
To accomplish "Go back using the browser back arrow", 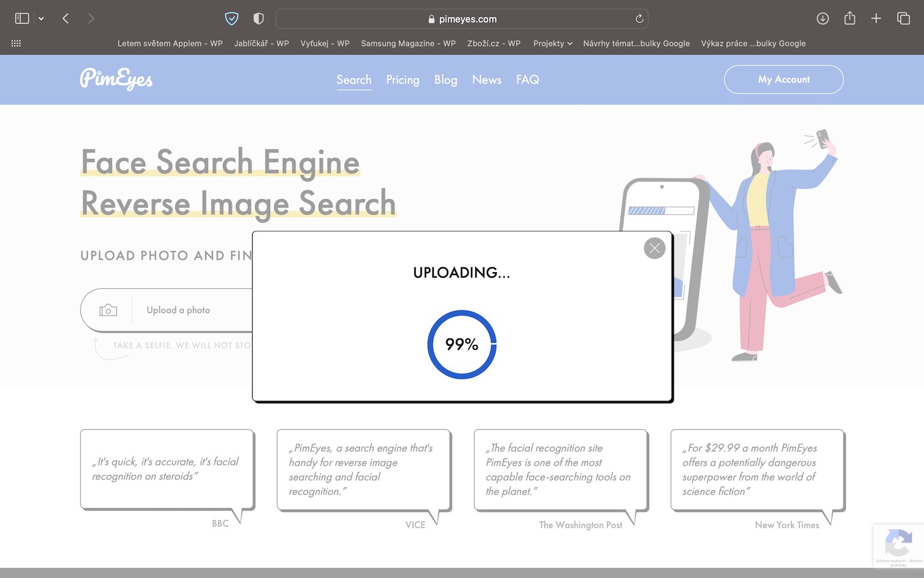I will pyautogui.click(x=66, y=19).
